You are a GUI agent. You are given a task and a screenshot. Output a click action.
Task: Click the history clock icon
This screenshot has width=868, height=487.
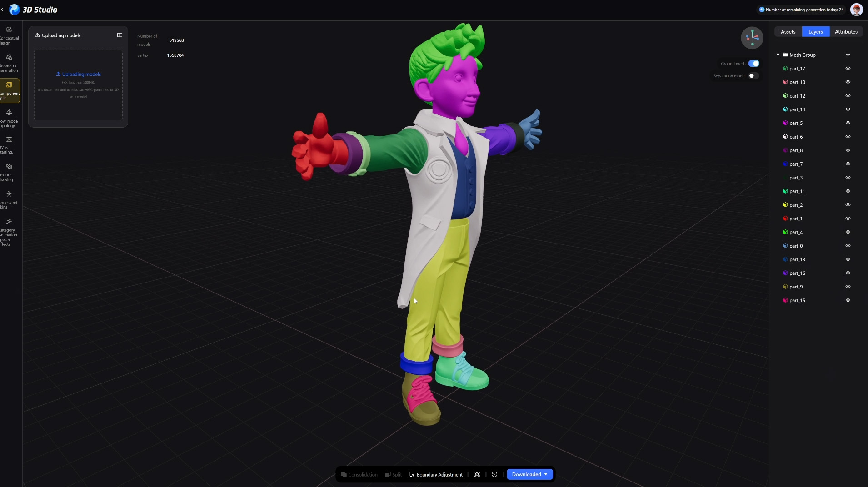tap(494, 474)
